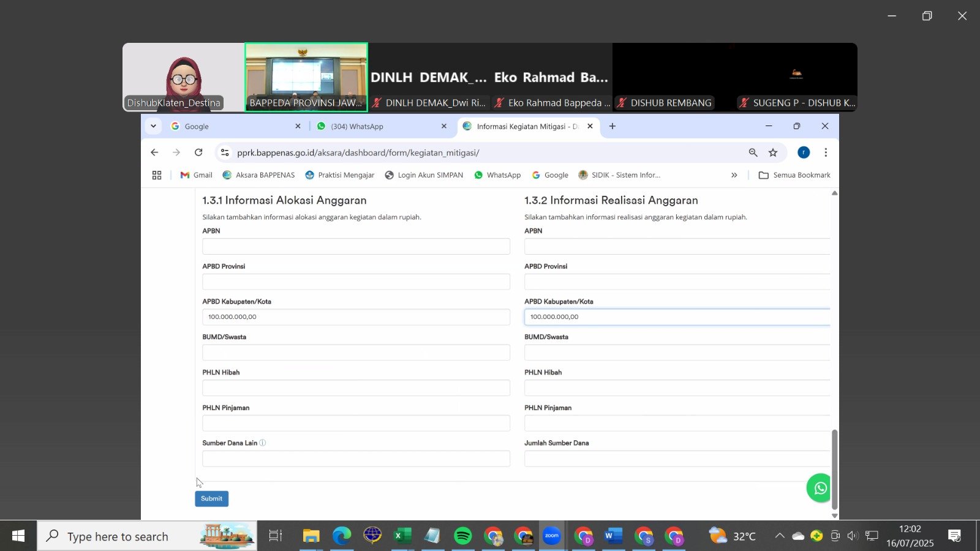980x551 pixels.
Task: Click the Alokasi PHLN Hibah field
Action: coord(356,388)
